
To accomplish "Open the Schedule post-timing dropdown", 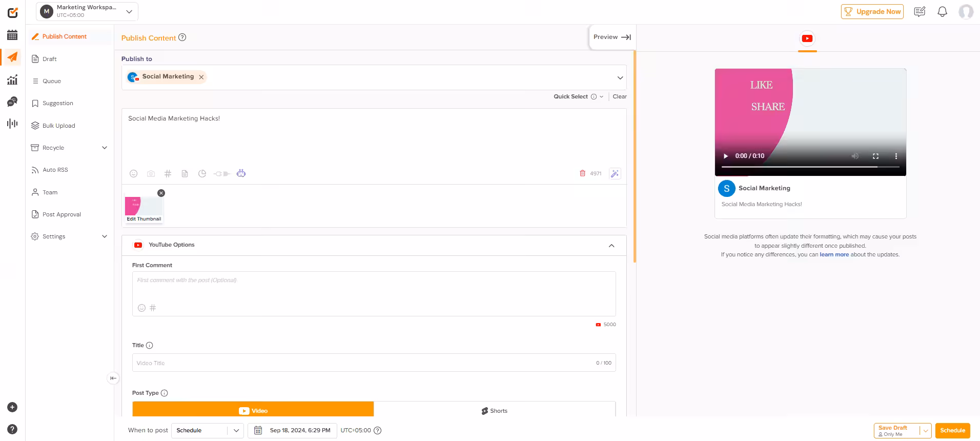I will pos(208,430).
